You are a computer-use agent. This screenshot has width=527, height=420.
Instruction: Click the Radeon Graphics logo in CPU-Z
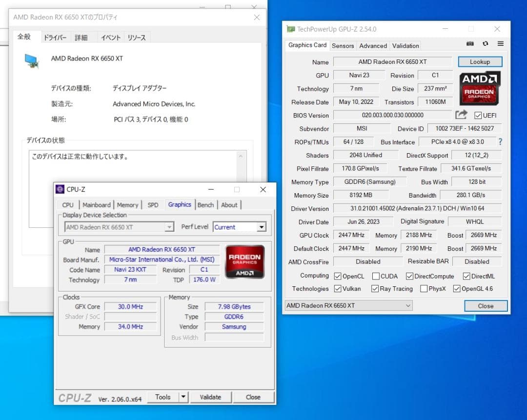pyautogui.click(x=244, y=261)
